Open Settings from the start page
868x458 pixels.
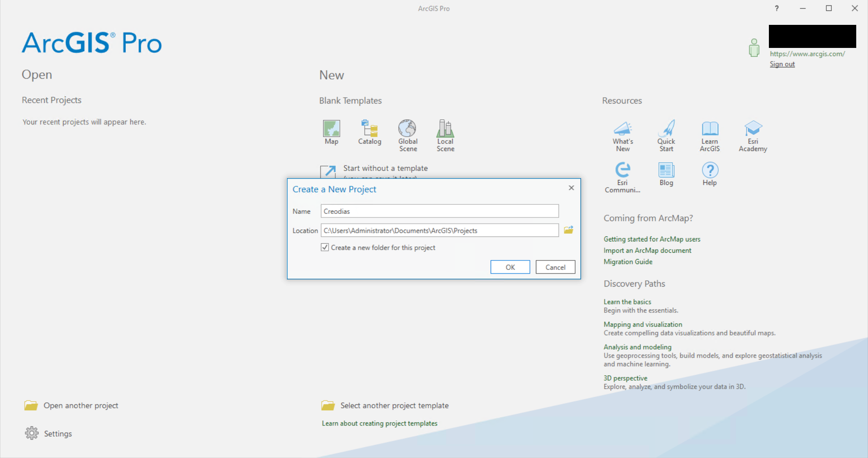(57, 433)
